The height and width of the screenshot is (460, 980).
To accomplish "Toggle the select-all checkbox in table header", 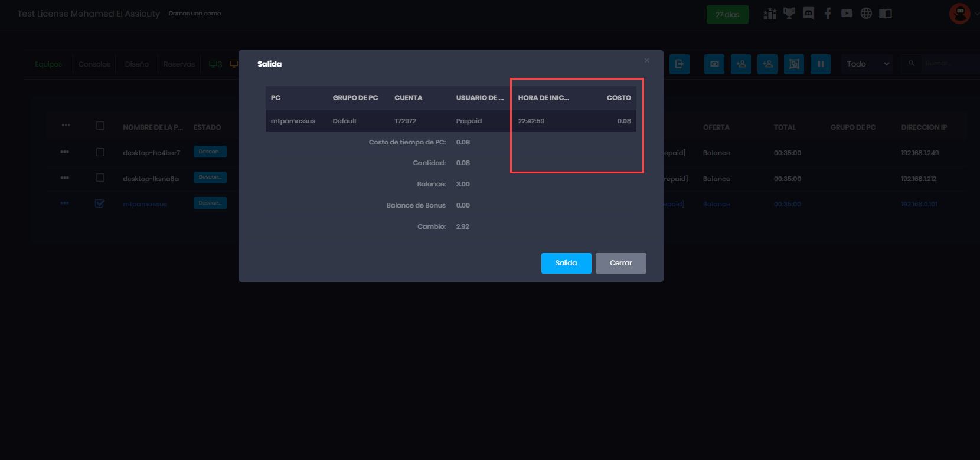I will [100, 126].
